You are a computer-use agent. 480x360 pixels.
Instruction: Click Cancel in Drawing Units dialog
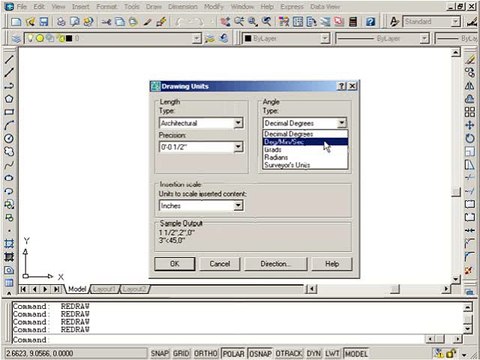(220, 264)
